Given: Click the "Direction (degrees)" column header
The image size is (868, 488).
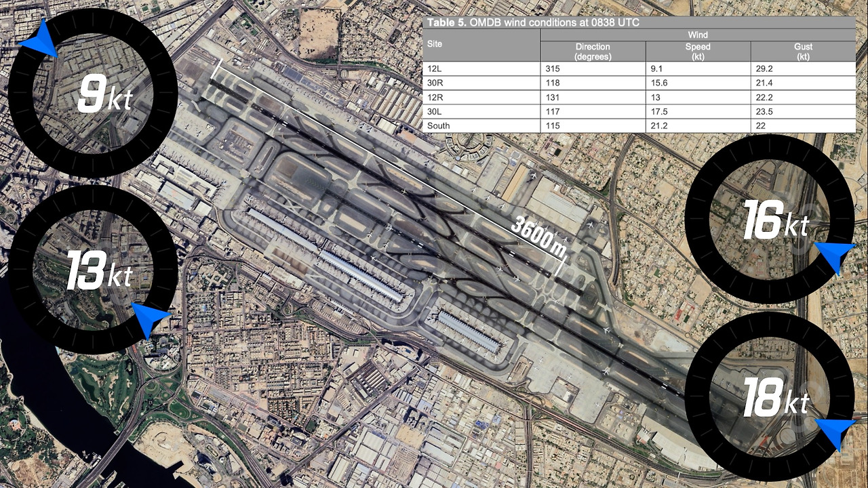Looking at the screenshot, I should [593, 52].
